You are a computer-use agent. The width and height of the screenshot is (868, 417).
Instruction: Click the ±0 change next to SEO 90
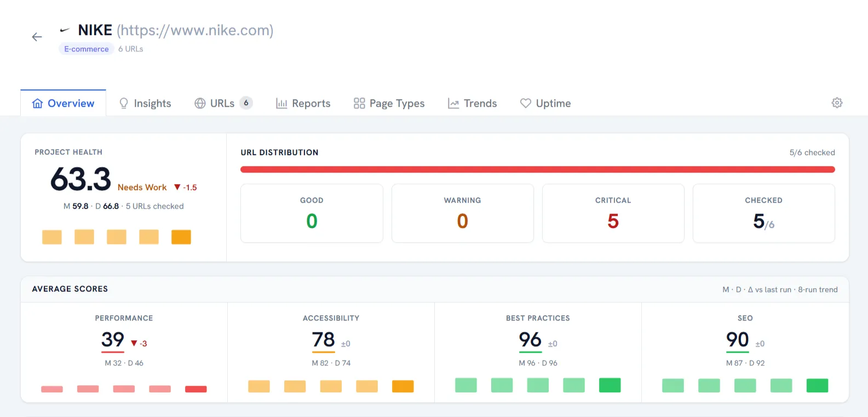coord(760,344)
